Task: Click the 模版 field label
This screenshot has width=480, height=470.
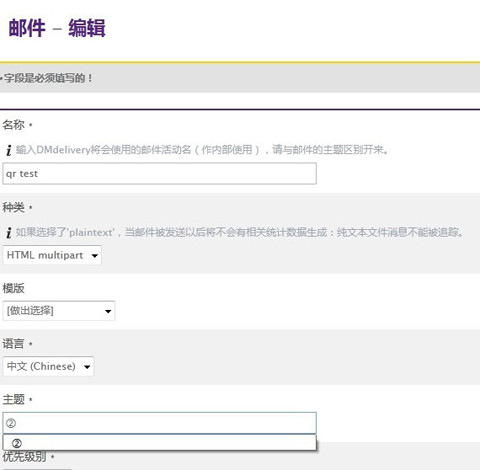Action: [13, 288]
